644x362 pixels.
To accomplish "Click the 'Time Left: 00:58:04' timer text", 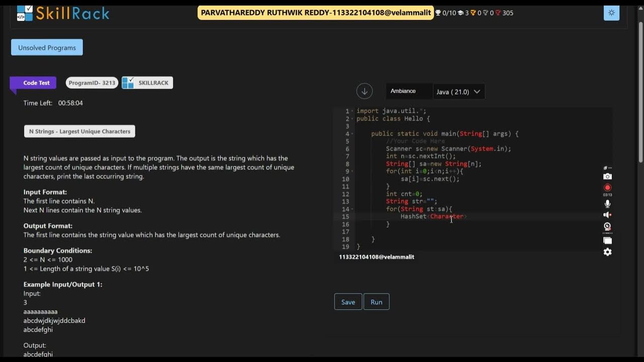I will tap(53, 103).
